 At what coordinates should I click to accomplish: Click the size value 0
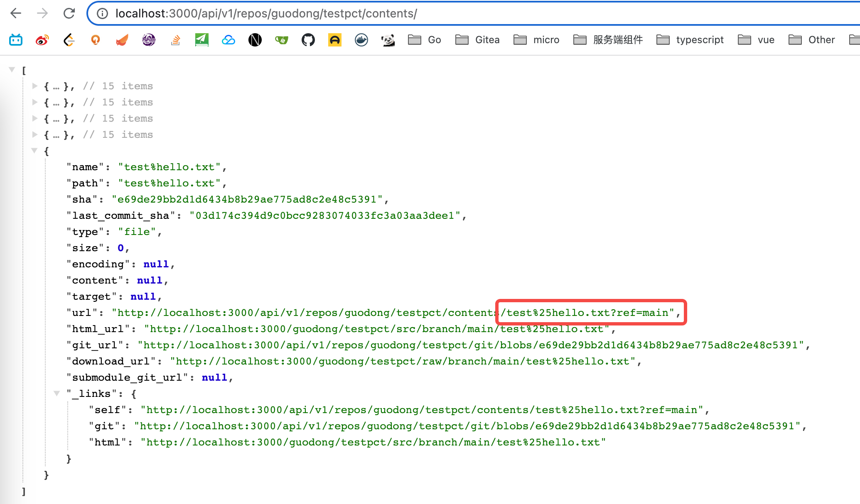(x=120, y=248)
